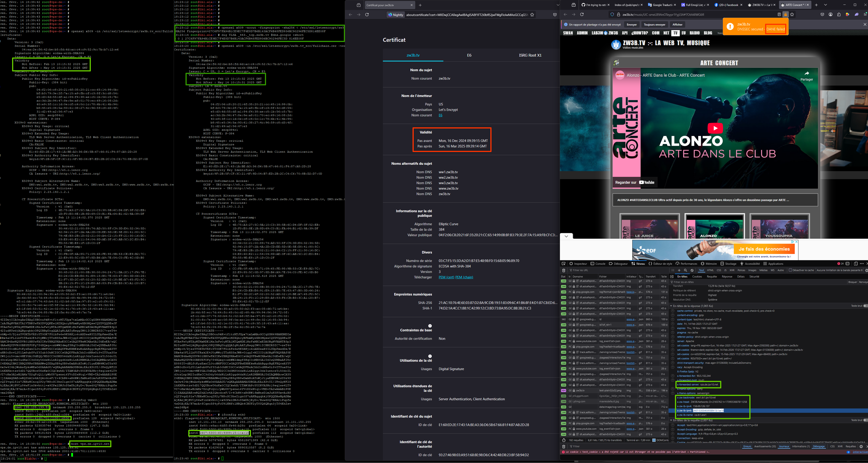868x463 pixels.
Task: Save to Pocket in the right browser toolbar
Action: (x=822, y=14)
